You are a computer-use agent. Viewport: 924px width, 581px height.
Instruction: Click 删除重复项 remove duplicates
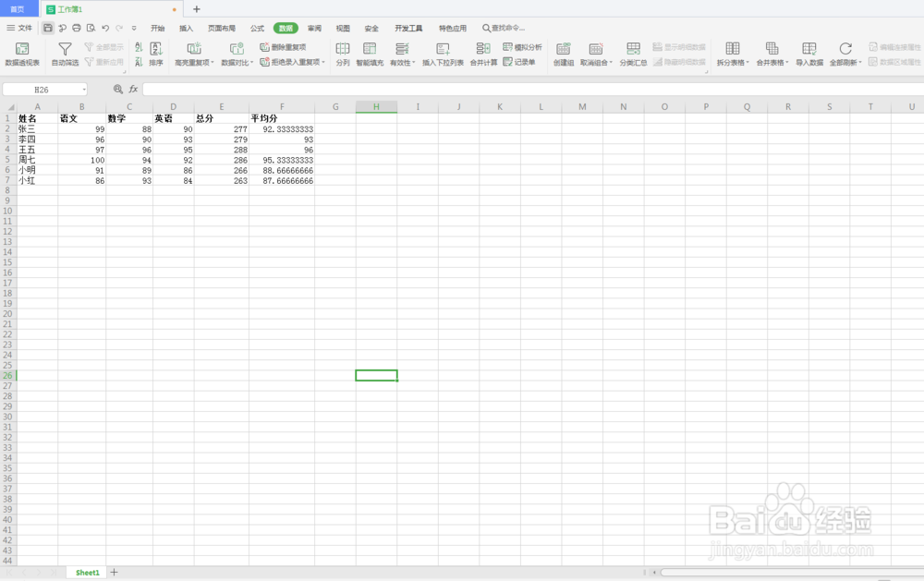[x=283, y=47]
